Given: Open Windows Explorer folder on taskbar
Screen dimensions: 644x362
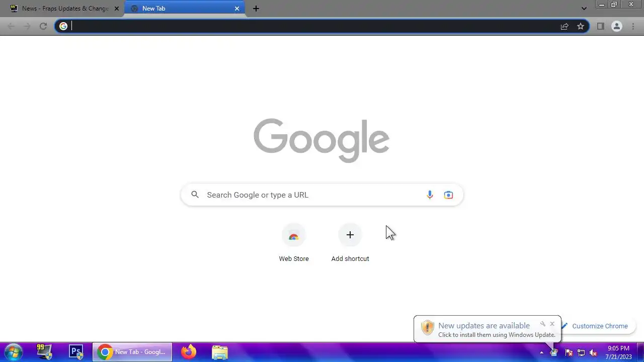Looking at the screenshot, I should 220,352.
